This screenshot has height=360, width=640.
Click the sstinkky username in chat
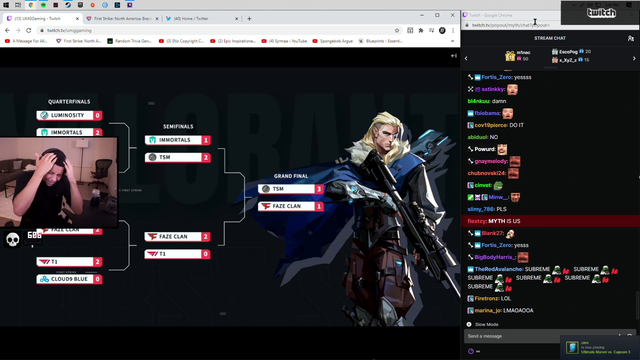point(493,89)
